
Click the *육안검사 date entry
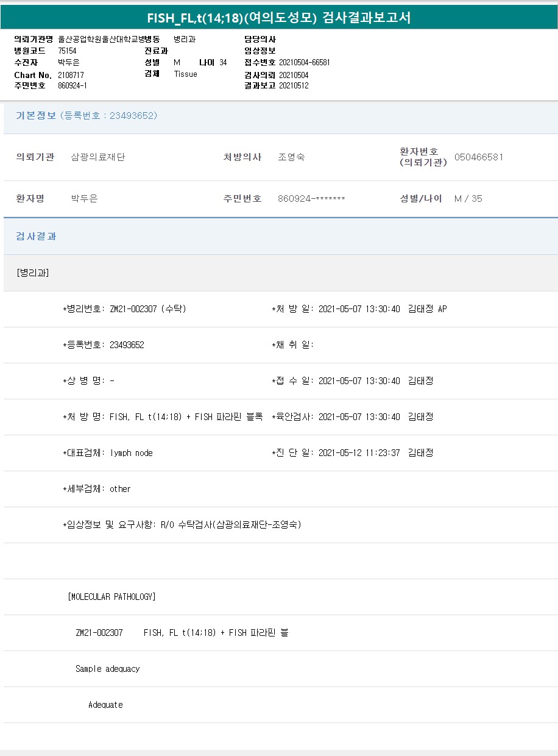click(x=353, y=417)
